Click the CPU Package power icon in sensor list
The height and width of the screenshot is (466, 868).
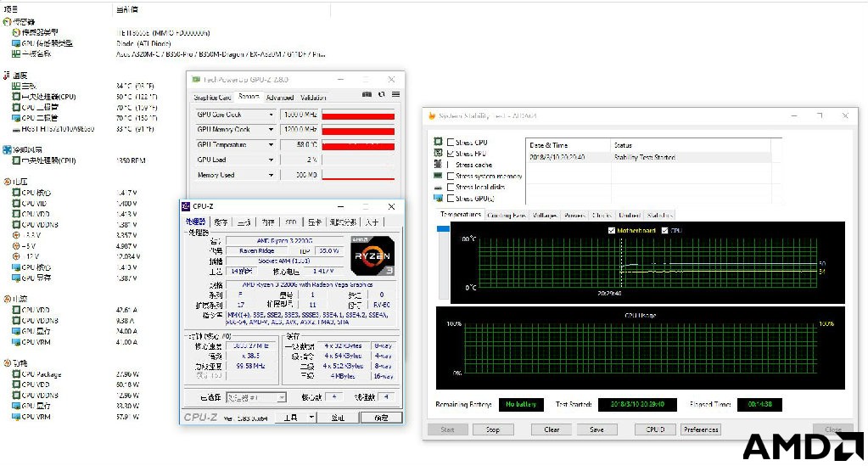(16, 374)
